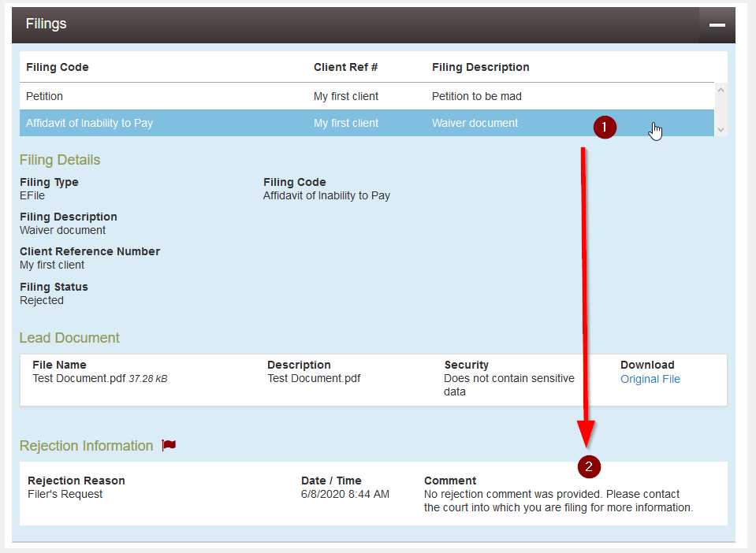Click Test Document.pdf under File Name
Viewport: 756px width, 553px height.
coord(79,379)
